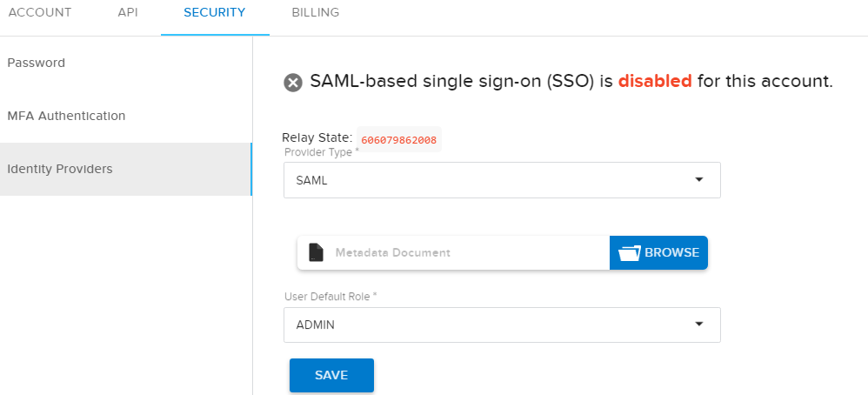Click the SAVE button
This screenshot has height=395, width=868.
tap(331, 375)
